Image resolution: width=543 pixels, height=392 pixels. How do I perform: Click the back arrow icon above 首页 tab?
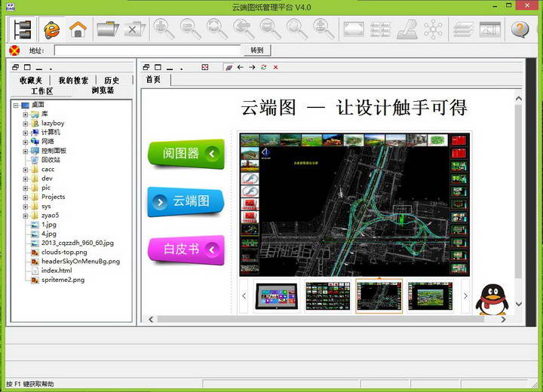click(241, 67)
